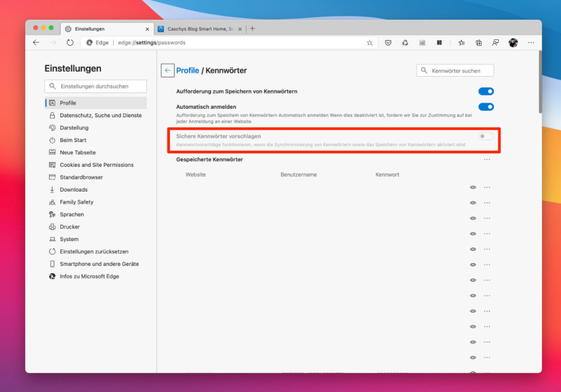Open options menu for first saved password

(x=487, y=187)
